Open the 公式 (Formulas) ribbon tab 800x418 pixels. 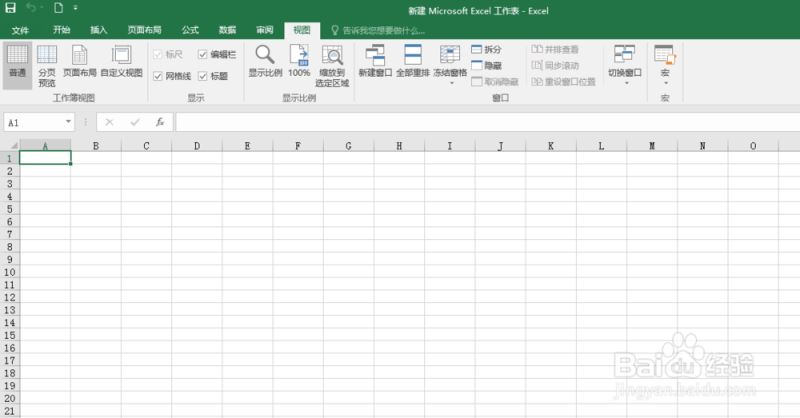(x=190, y=30)
